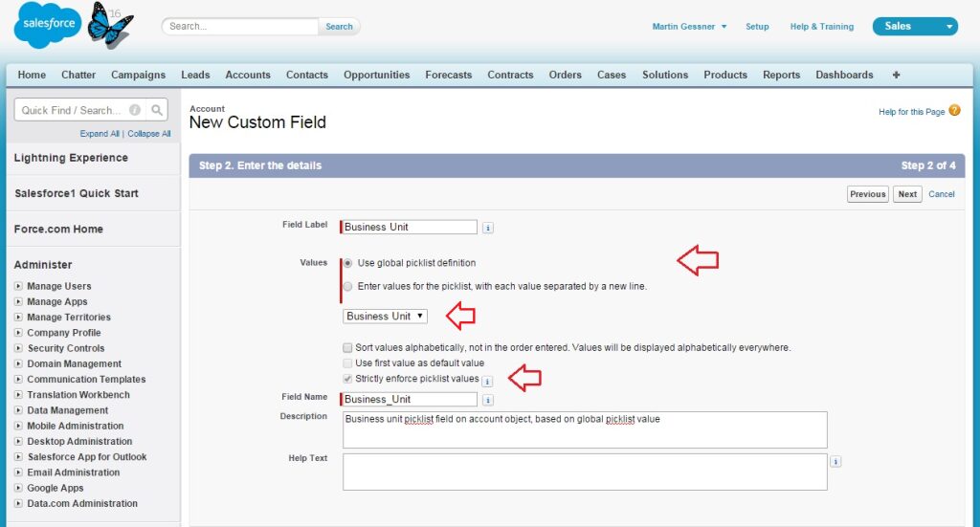Expand Company Profile section
This screenshot has width=980, height=527.
tap(18, 333)
